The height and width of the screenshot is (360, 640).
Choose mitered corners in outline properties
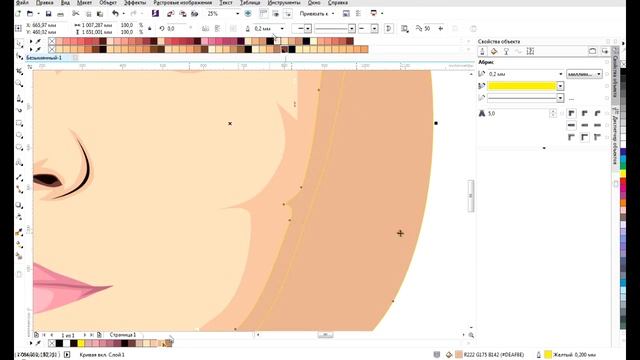572,113
